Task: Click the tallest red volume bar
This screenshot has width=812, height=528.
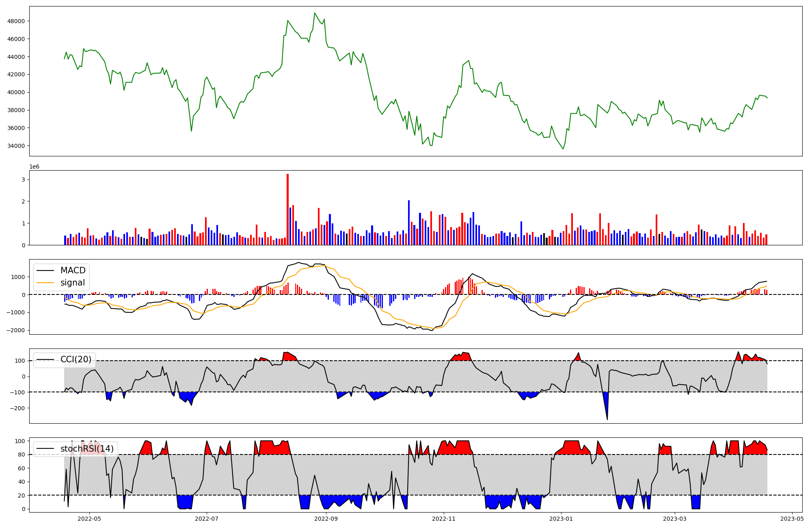Action: [287, 209]
